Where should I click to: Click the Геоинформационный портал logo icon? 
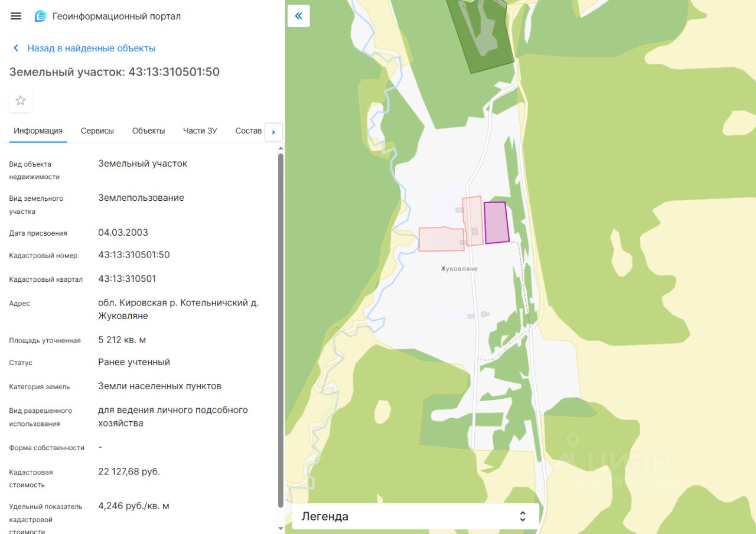tap(41, 17)
